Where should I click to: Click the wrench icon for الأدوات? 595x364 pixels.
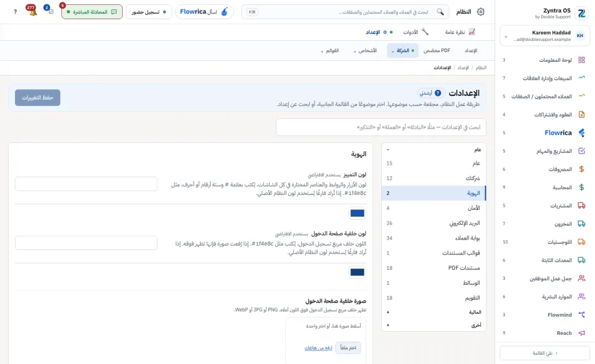click(x=425, y=32)
